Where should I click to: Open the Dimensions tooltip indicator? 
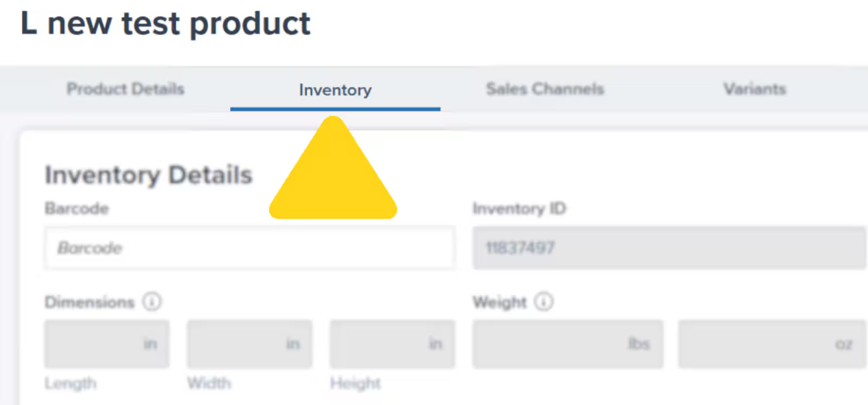[x=152, y=303]
